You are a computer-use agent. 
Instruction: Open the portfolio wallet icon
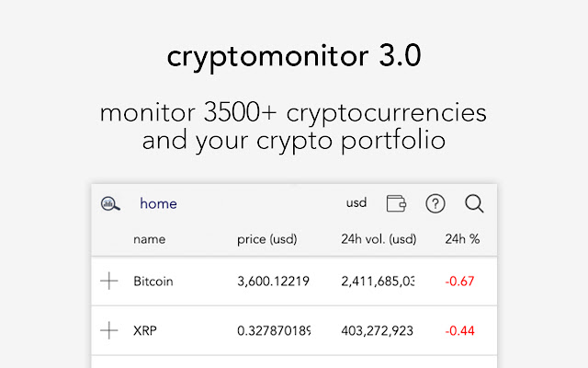(x=396, y=203)
